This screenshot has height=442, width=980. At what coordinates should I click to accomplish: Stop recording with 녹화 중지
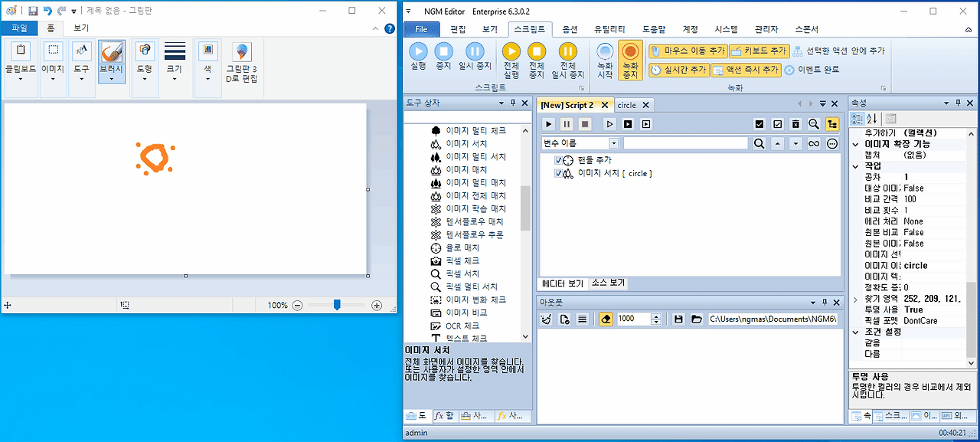pyautogui.click(x=630, y=61)
